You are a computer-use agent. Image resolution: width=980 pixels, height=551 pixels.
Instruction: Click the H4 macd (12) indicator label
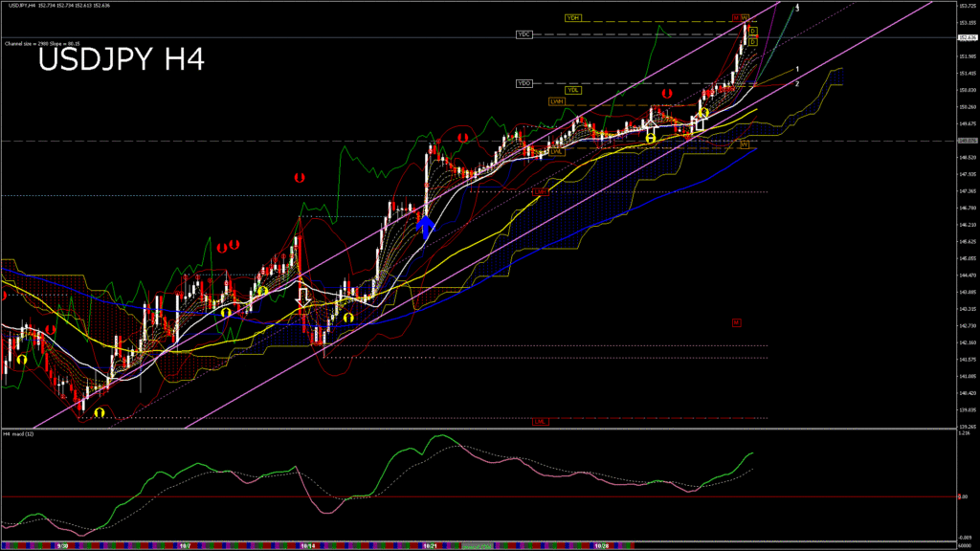click(x=20, y=433)
